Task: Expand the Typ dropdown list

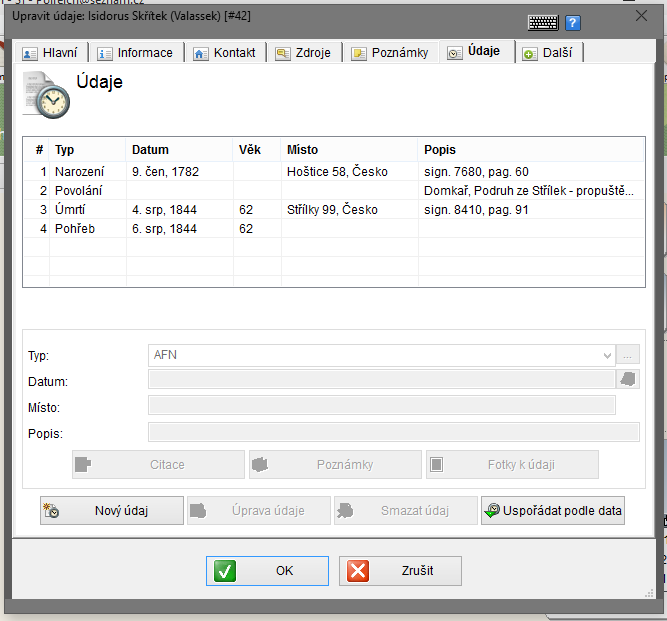Action: (607, 355)
